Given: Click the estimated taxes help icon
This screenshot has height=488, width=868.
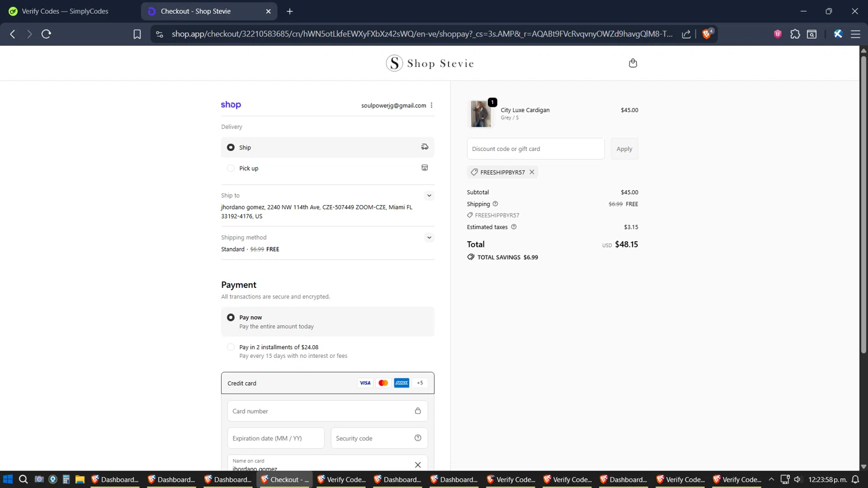Looking at the screenshot, I should pos(514,227).
